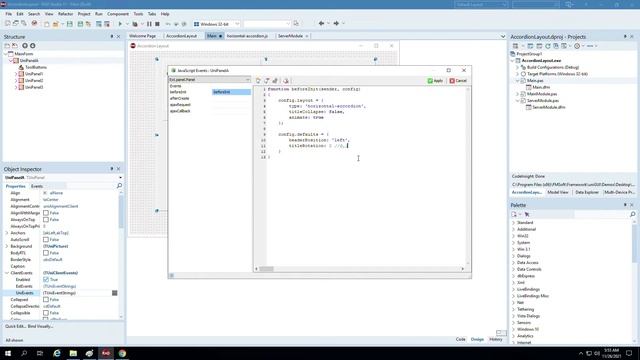
Task: Click the taskbar search icon
Action: (24, 353)
